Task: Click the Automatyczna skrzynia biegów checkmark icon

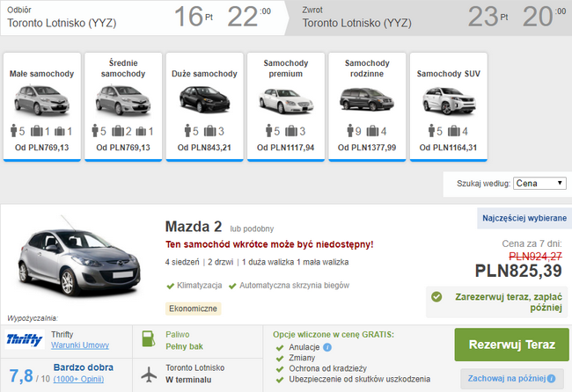Action: [232, 286]
